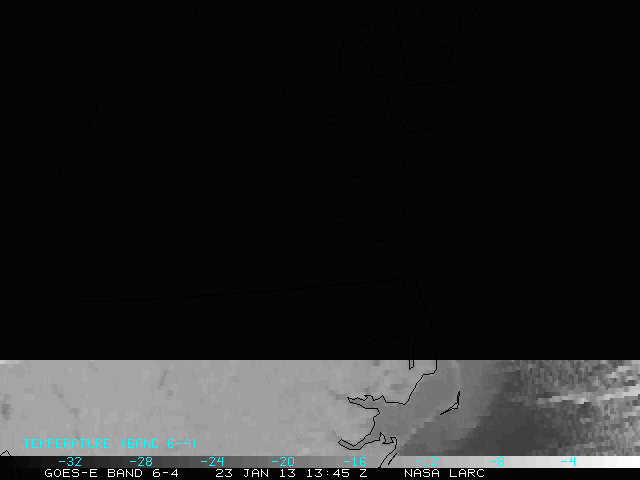Select the -32 value on temperature scale
640x480 pixels.
[69, 461]
